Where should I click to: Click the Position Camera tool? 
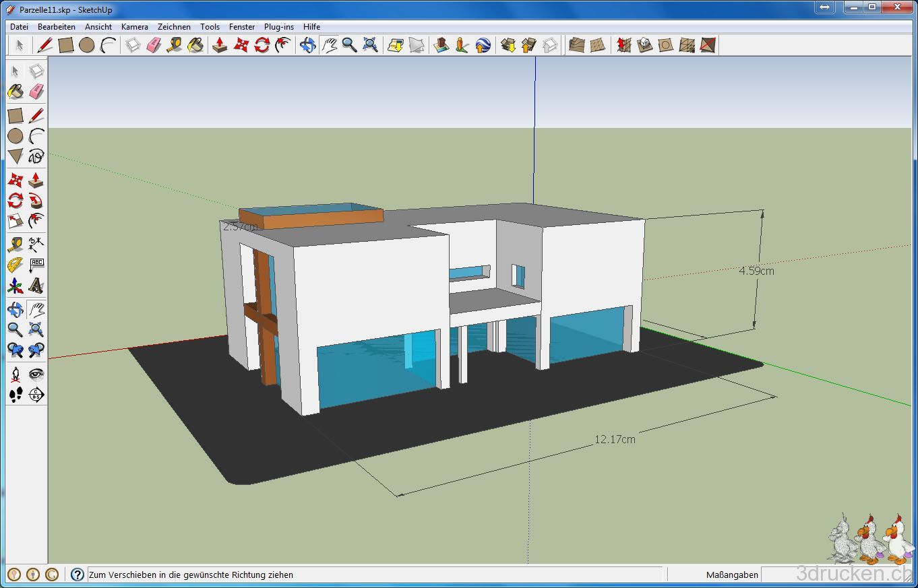16,374
